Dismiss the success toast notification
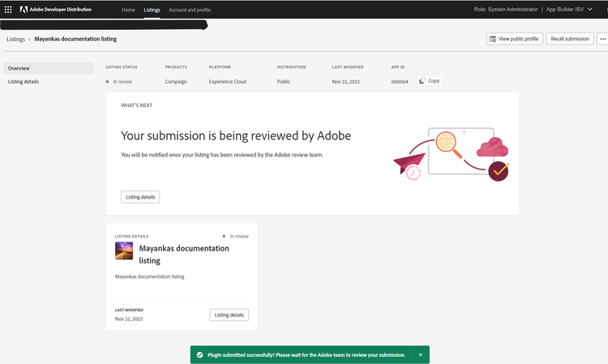Image resolution: width=608 pixels, height=364 pixels. click(420, 355)
